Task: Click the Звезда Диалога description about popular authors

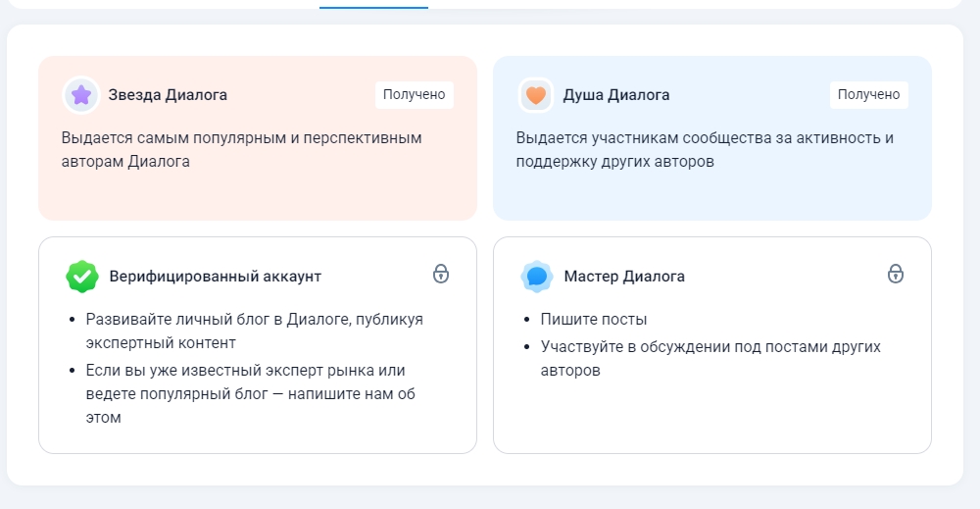Action: click(241, 149)
